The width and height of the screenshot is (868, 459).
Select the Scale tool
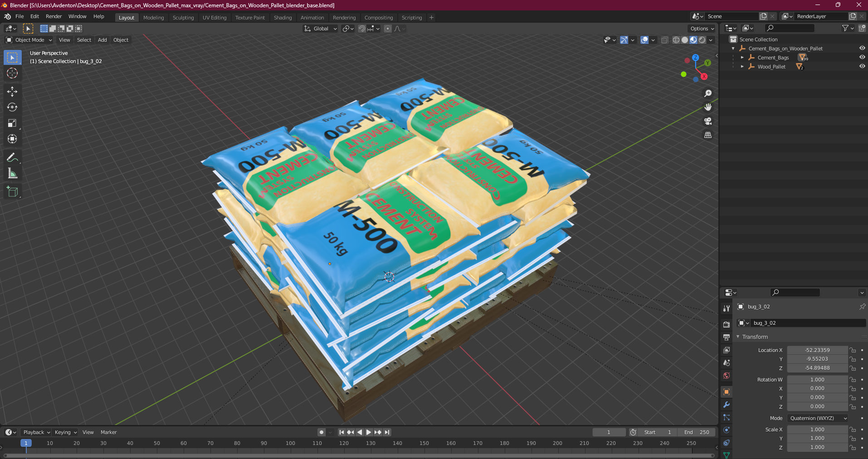[12, 123]
